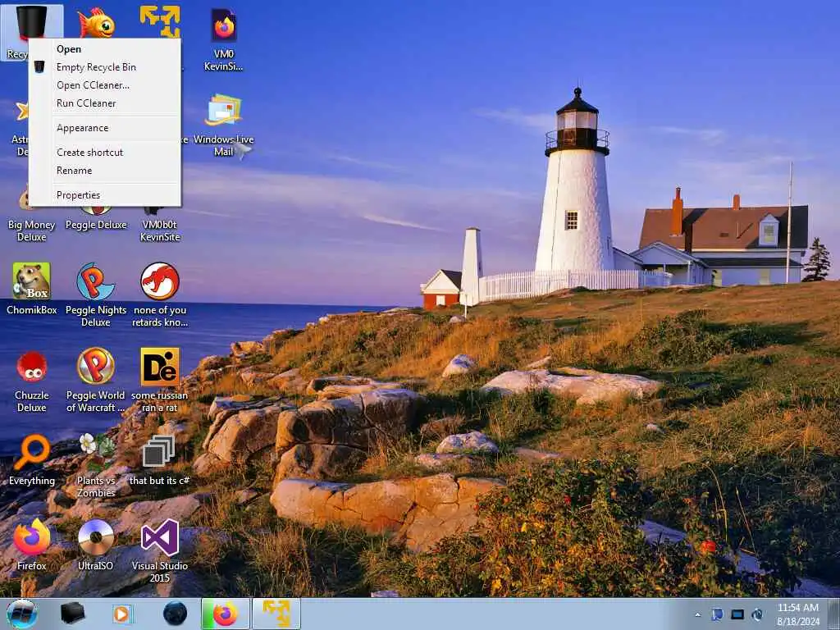Select the Recycle Bin desktop icon

coord(32,24)
